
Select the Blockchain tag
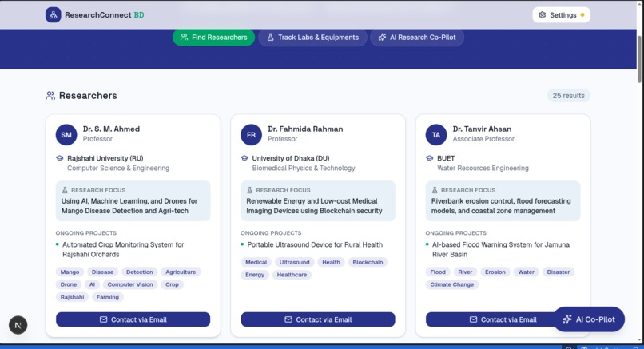pyautogui.click(x=368, y=263)
